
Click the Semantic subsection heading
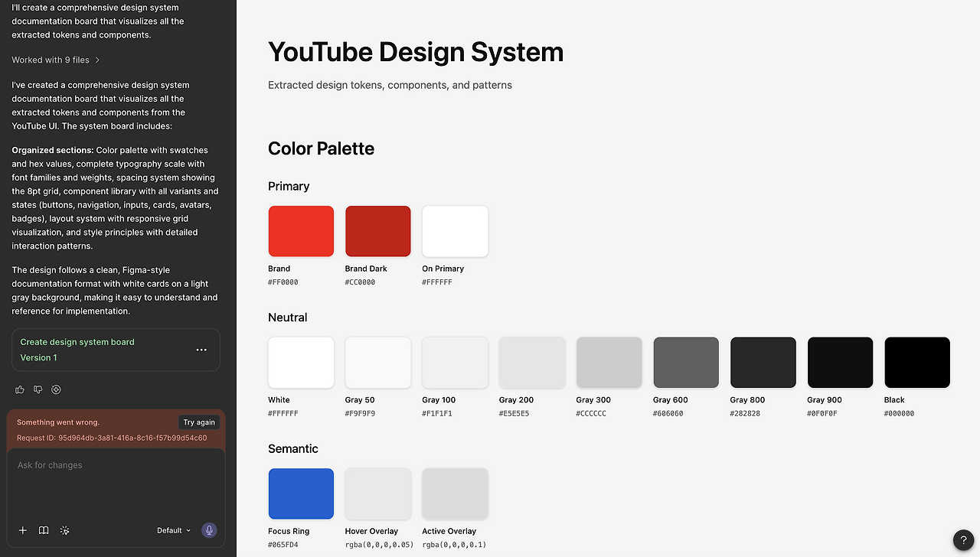pos(293,448)
